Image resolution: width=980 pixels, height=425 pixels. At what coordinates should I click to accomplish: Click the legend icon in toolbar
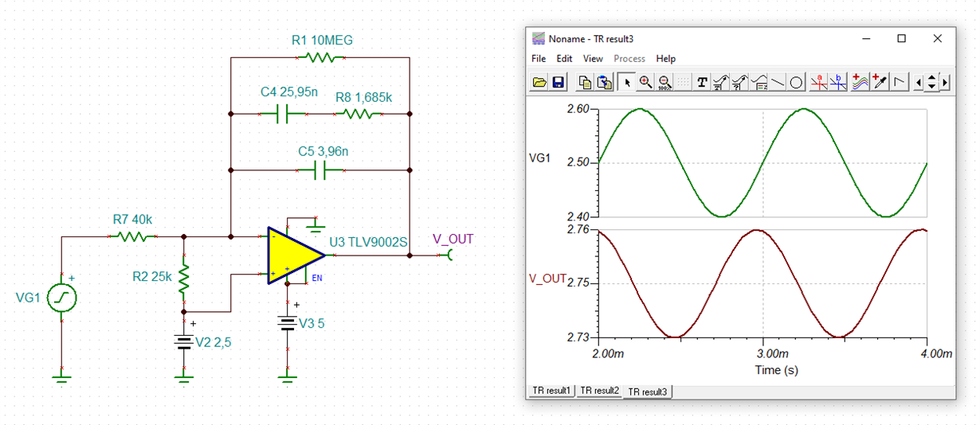click(x=759, y=82)
